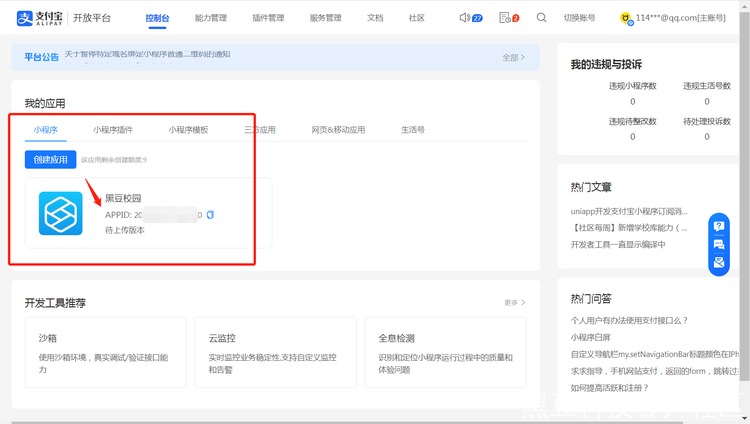Open question about 自定义导航栏 setNavigationBar

(654, 354)
